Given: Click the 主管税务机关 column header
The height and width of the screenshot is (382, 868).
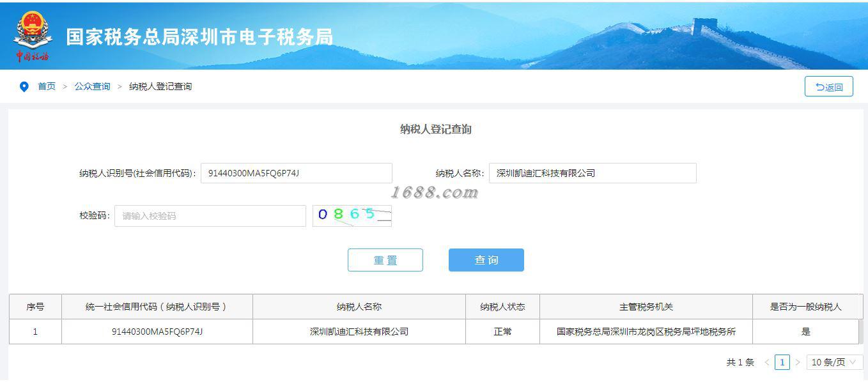Looking at the screenshot, I should coord(646,307).
